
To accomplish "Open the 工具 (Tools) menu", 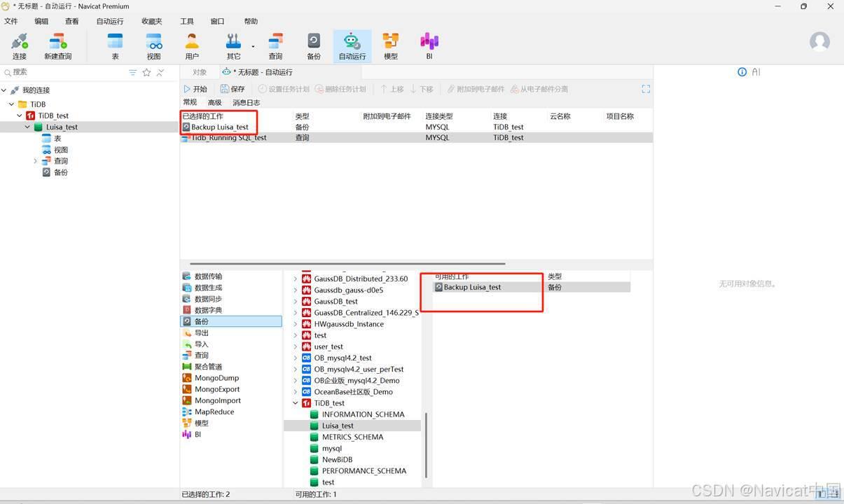I will [x=187, y=21].
